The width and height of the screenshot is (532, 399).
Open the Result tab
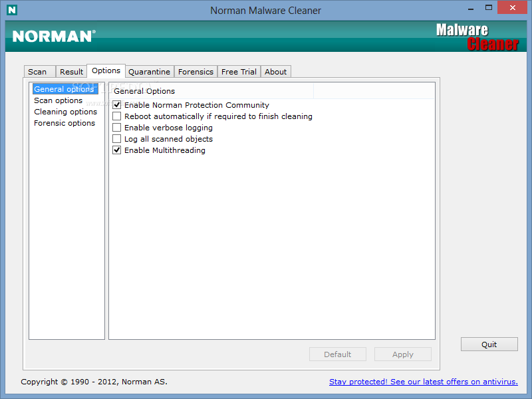[x=71, y=72]
